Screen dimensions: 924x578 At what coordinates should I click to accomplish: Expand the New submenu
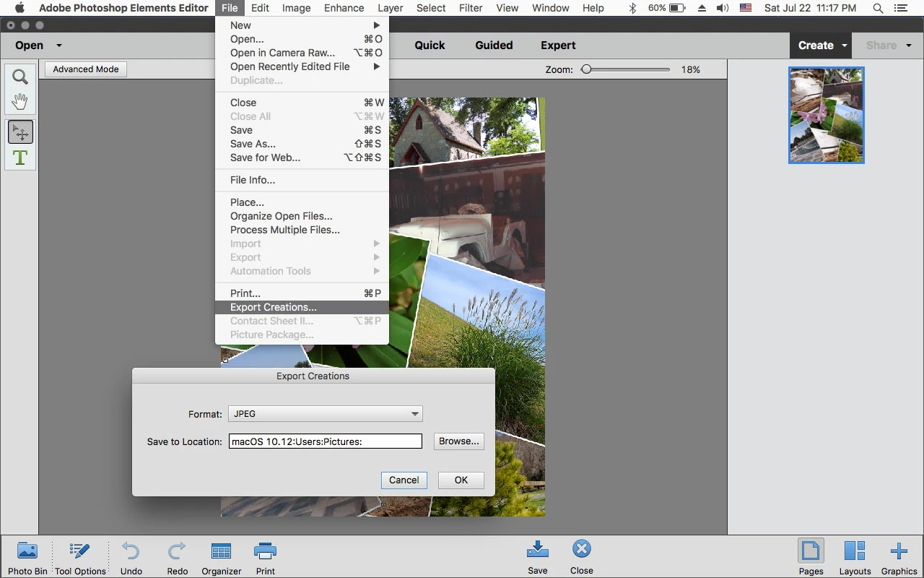(302, 25)
